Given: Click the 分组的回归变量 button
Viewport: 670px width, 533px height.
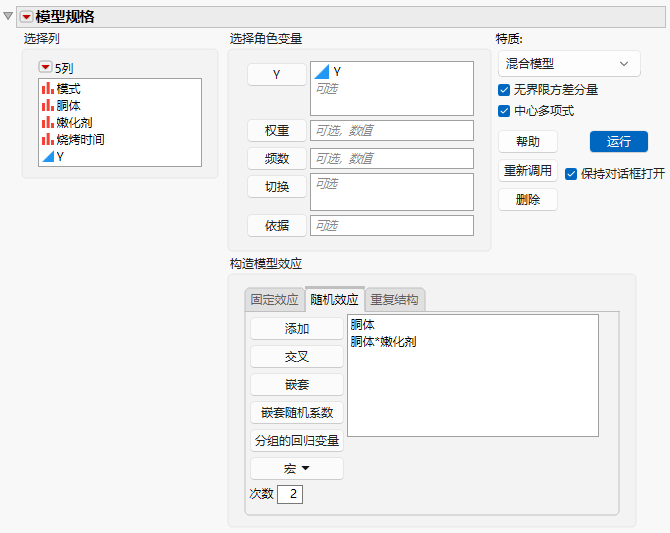Looking at the screenshot, I should point(297,441).
